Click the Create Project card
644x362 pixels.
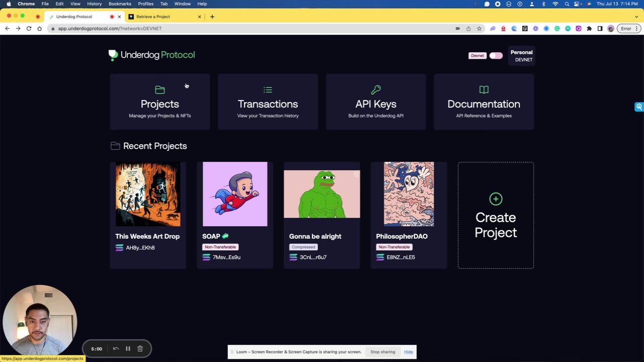pyautogui.click(x=496, y=215)
